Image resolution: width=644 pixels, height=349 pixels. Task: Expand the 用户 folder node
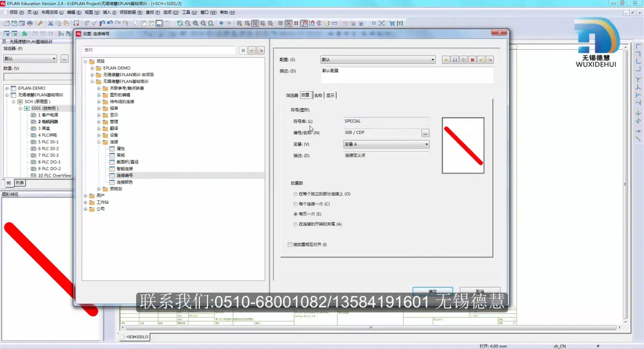point(85,196)
